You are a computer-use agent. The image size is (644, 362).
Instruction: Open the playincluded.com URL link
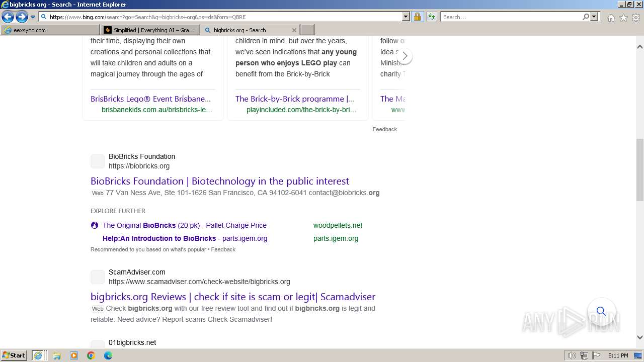(x=301, y=110)
